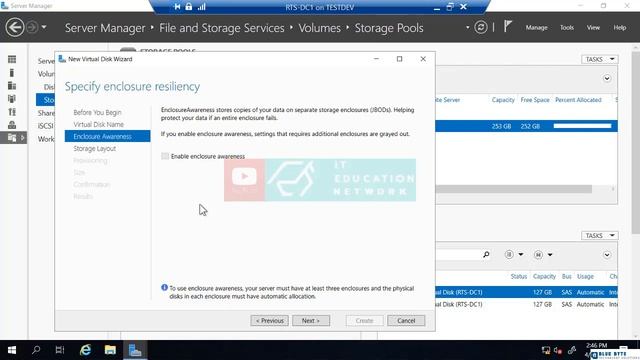Open Task View from the taskbar

[x=60, y=350]
